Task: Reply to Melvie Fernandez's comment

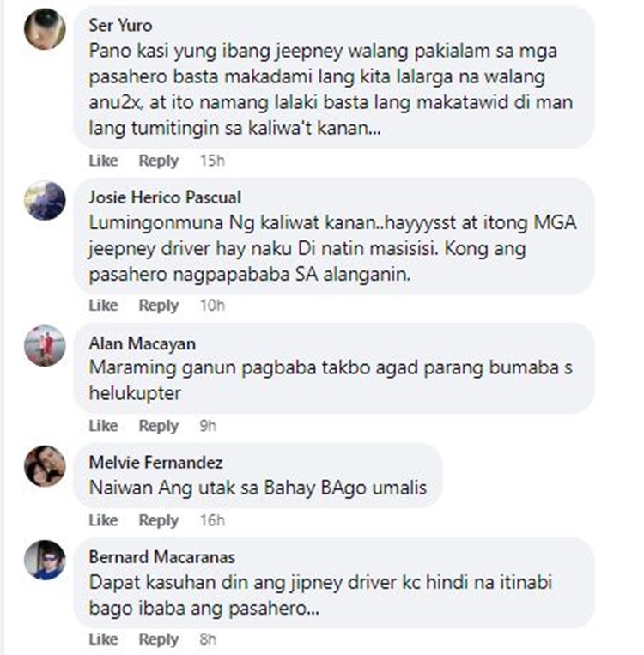Action: (x=158, y=520)
